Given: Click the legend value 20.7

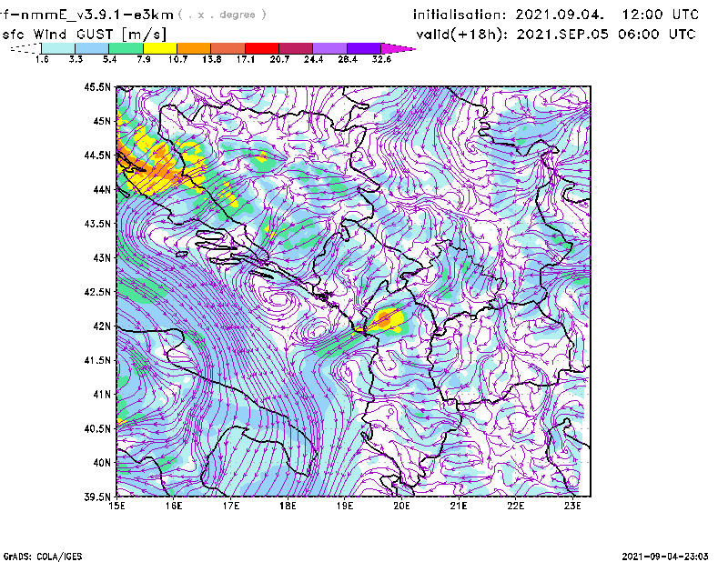Looking at the screenshot, I should 279,59.
